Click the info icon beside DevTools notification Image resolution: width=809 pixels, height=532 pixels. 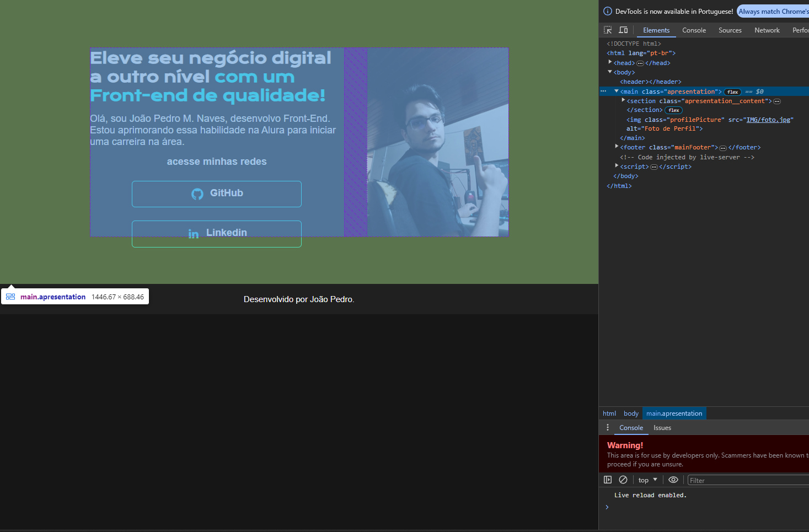point(608,11)
